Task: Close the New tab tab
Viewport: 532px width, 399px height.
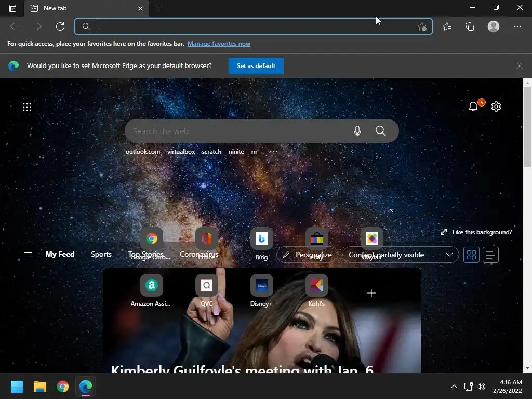Action: 140,8
